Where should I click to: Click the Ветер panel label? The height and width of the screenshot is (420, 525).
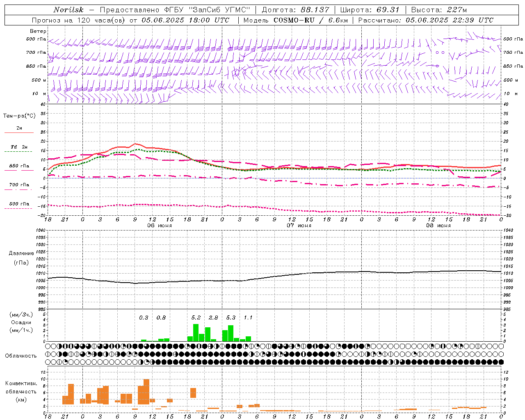[38, 31]
